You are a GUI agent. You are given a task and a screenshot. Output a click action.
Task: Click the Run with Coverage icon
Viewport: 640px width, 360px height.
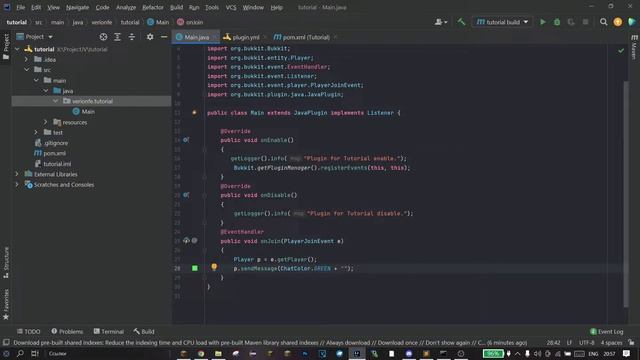[x=571, y=22]
